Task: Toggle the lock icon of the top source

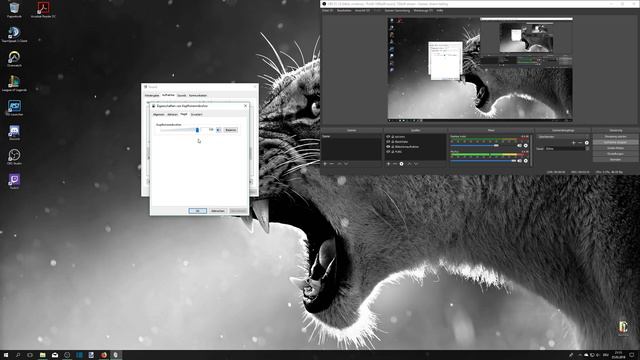Action: pos(393,137)
